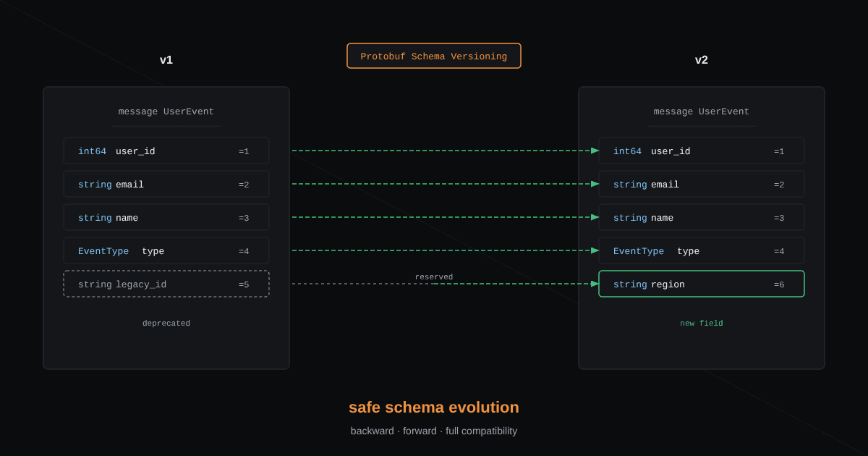This screenshot has height=456, width=868.
Task: Click the v1 column heading
Action: coord(166,60)
